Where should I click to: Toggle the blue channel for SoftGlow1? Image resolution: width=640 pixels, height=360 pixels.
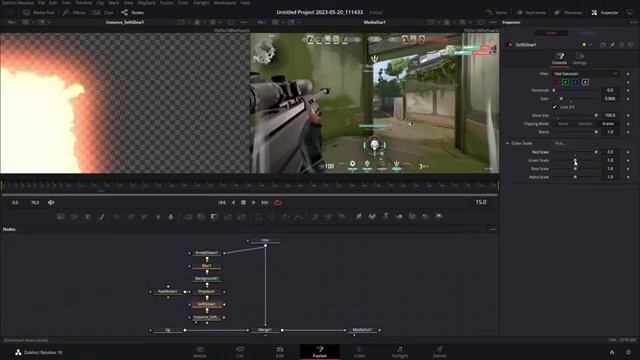coord(576,82)
